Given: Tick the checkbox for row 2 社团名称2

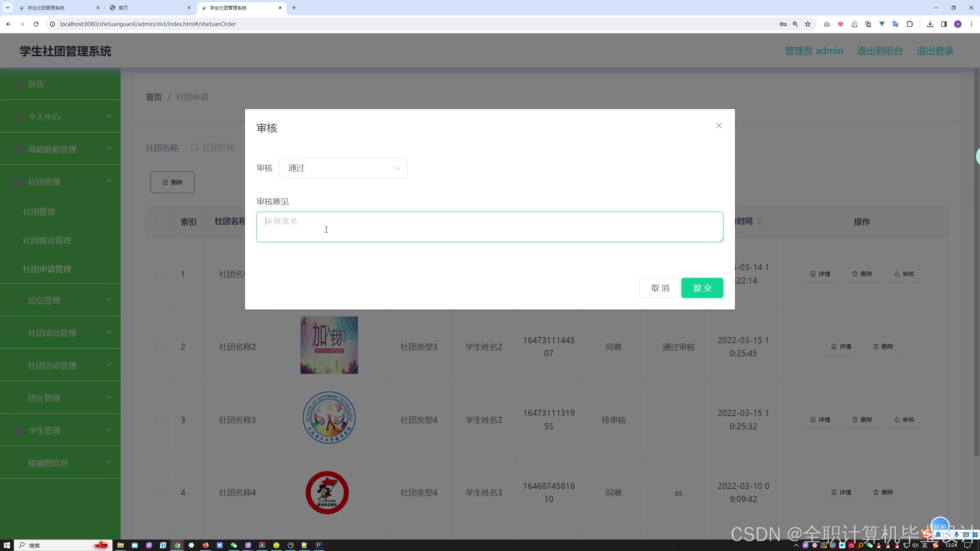Looking at the screenshot, I should (160, 347).
